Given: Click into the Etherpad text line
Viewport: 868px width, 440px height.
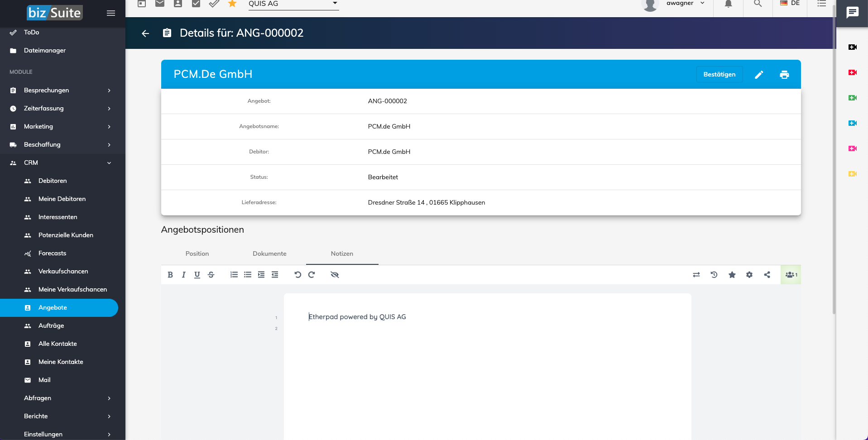Looking at the screenshot, I should click(x=357, y=317).
